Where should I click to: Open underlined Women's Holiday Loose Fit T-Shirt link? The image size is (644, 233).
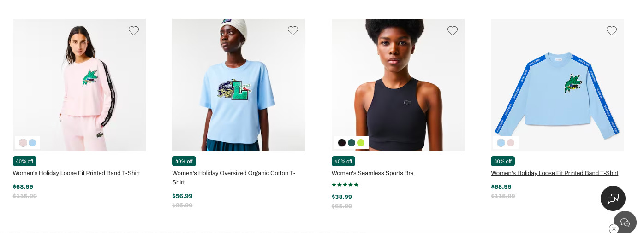coord(555,173)
